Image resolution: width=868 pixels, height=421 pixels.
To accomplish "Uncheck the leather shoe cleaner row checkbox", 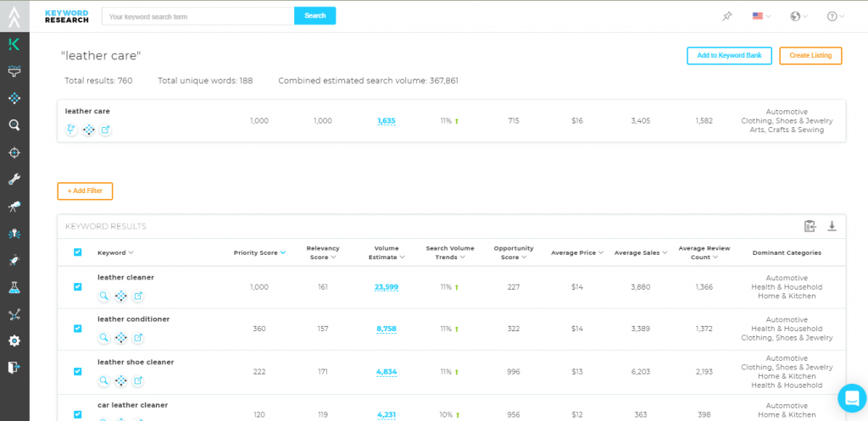I will [77, 372].
